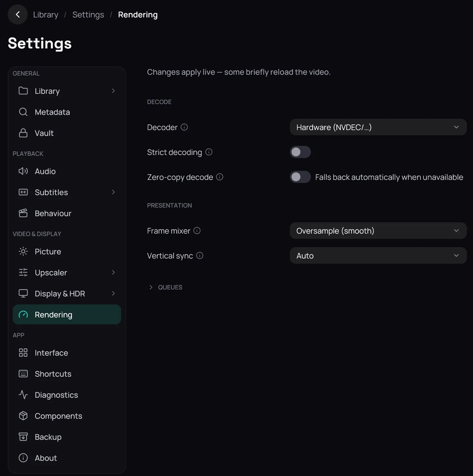
Task: Go to Settings in breadcrumb
Action: click(88, 14)
